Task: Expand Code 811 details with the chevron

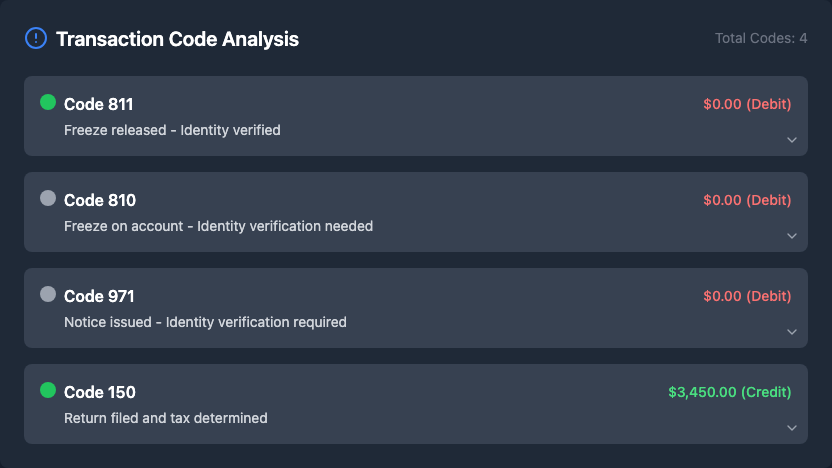Action: [x=792, y=140]
